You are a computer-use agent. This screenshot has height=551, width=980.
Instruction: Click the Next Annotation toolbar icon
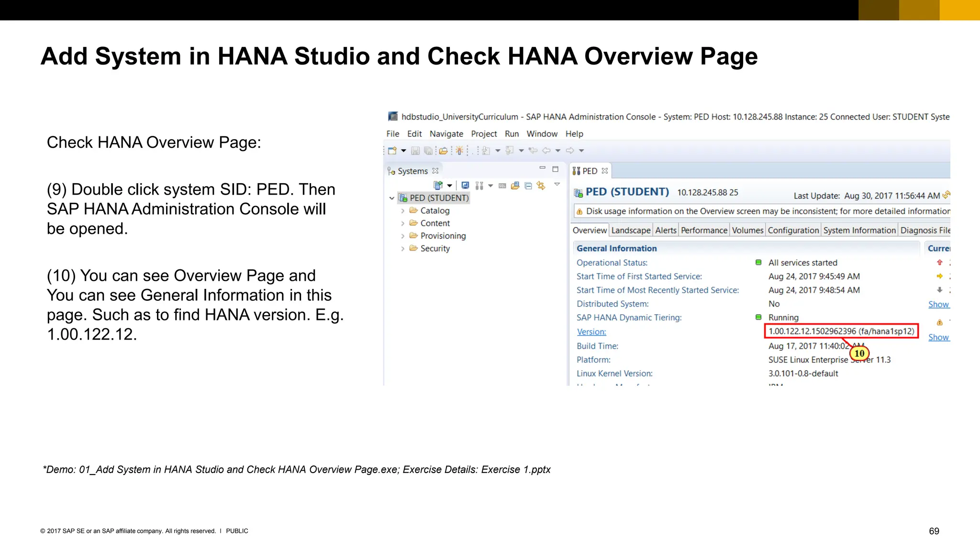486,151
